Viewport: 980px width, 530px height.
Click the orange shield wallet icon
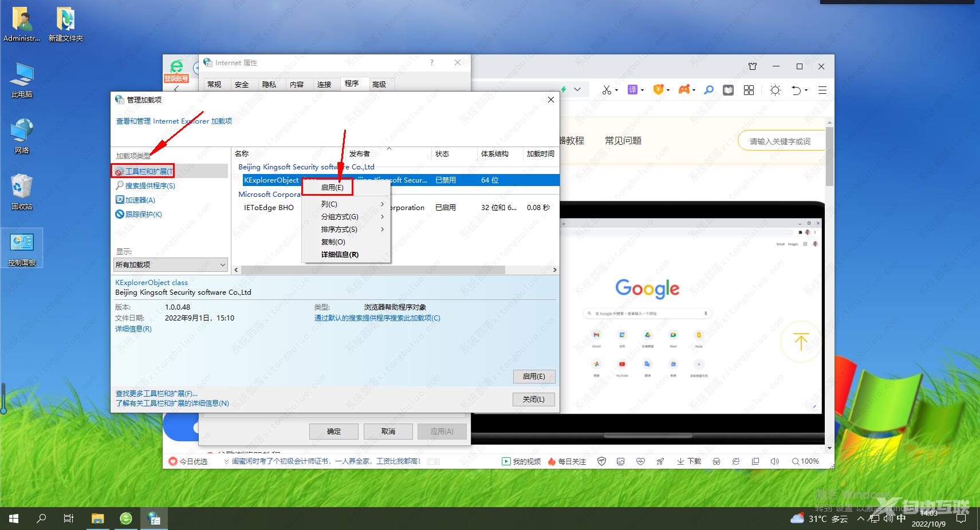[x=658, y=89]
